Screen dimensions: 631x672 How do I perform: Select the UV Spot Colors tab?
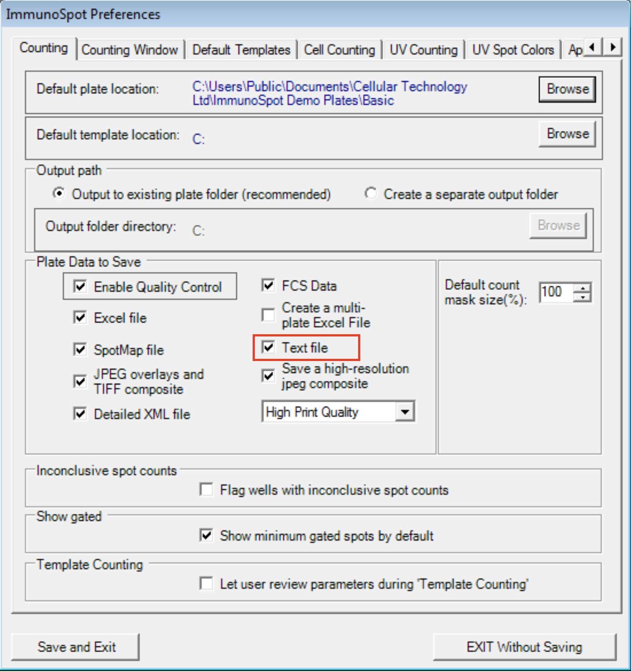point(513,50)
